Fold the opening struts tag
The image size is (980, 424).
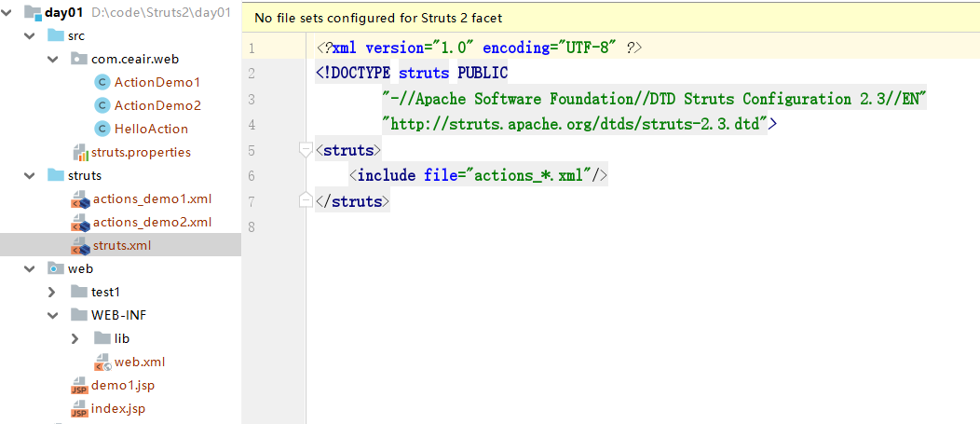pos(306,150)
